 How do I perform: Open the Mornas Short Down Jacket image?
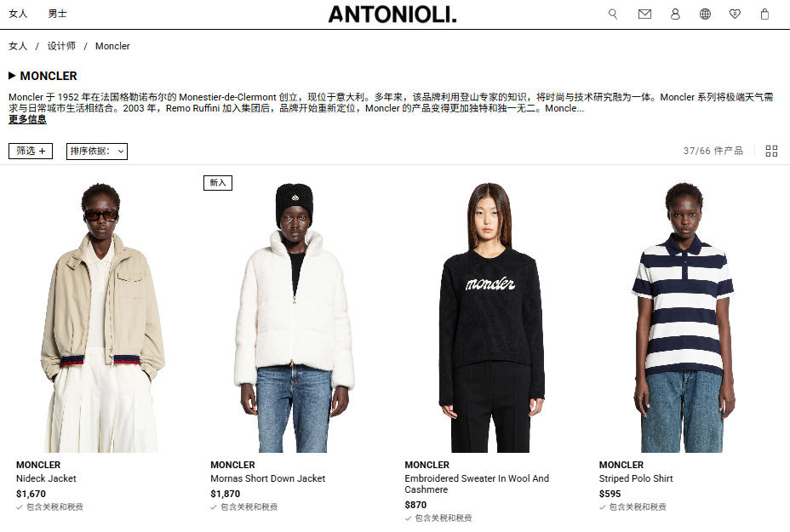coord(295,317)
